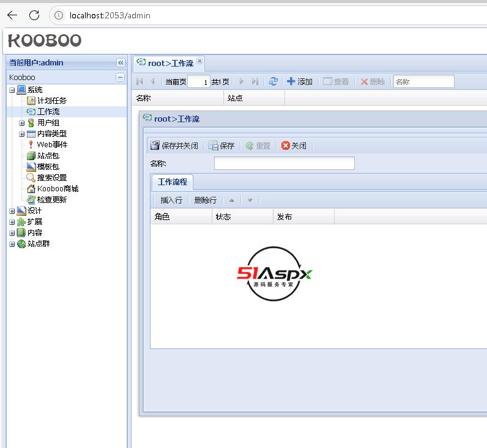This screenshot has height=448, width=487.
Task: Expand the 用户组 tree node
Action: (21, 123)
